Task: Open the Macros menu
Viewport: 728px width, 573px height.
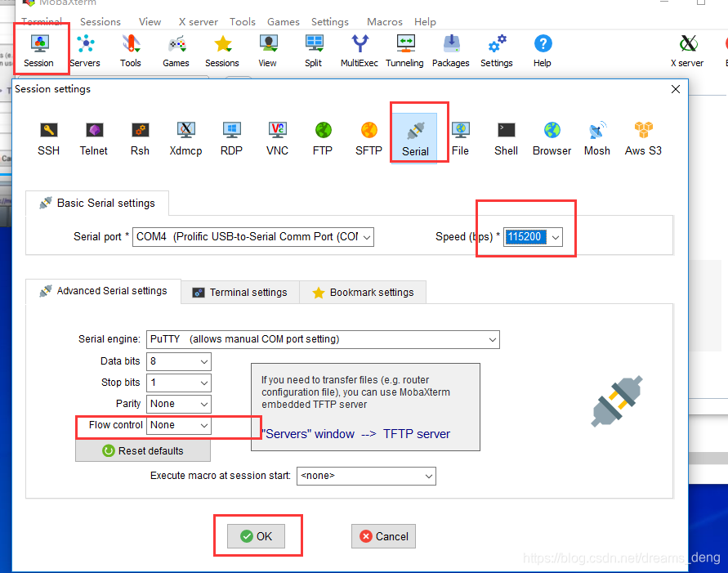Action: (x=385, y=22)
